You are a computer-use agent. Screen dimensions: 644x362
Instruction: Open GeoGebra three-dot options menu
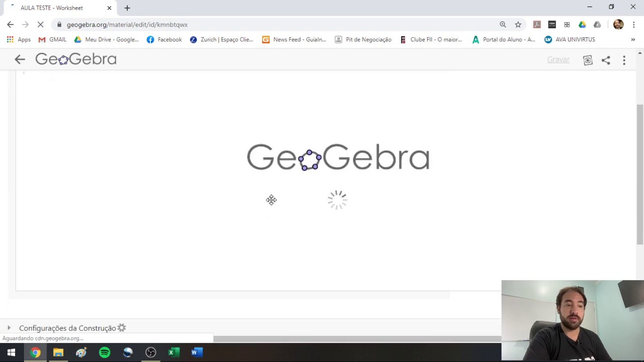[x=624, y=60]
